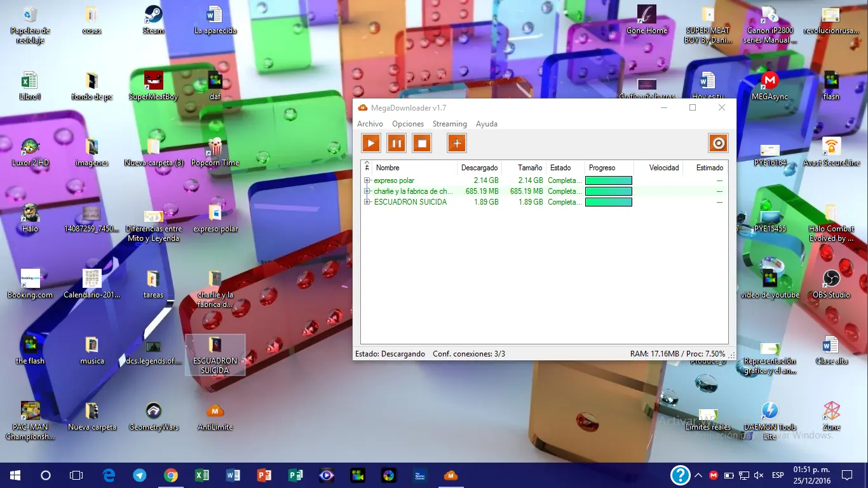Select the ESCUADRON SUICIDA desktop folder
The image size is (868, 488).
click(x=215, y=355)
